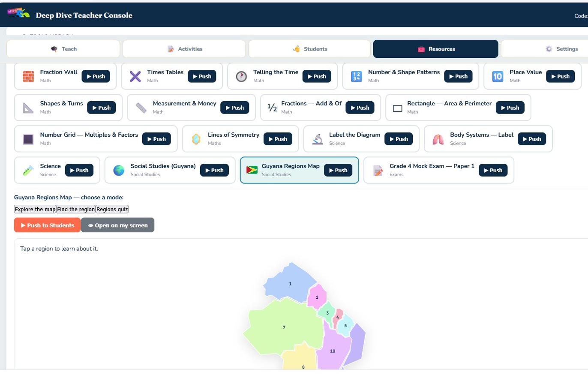The height and width of the screenshot is (384, 588).
Task: Click the Deep Dive Teacher Console title
Action: tap(84, 15)
